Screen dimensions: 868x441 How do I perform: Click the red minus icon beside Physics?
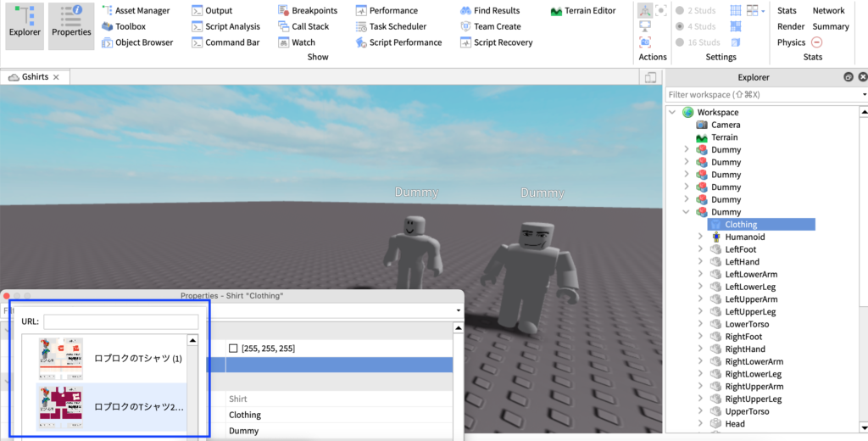point(816,42)
